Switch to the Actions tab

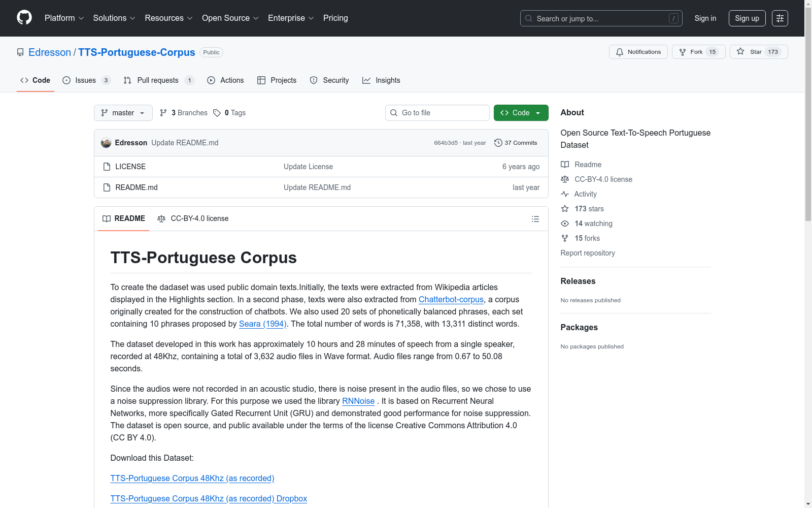coord(225,80)
